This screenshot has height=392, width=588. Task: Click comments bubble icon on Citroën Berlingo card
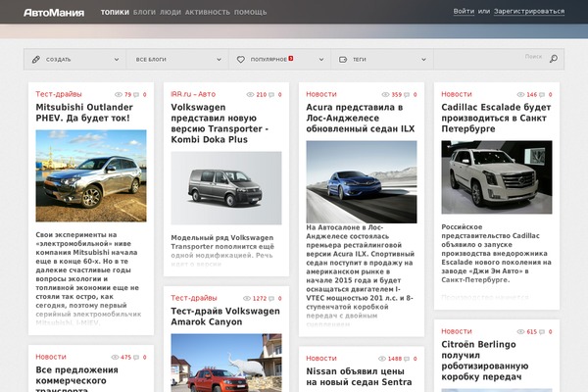[x=542, y=332]
